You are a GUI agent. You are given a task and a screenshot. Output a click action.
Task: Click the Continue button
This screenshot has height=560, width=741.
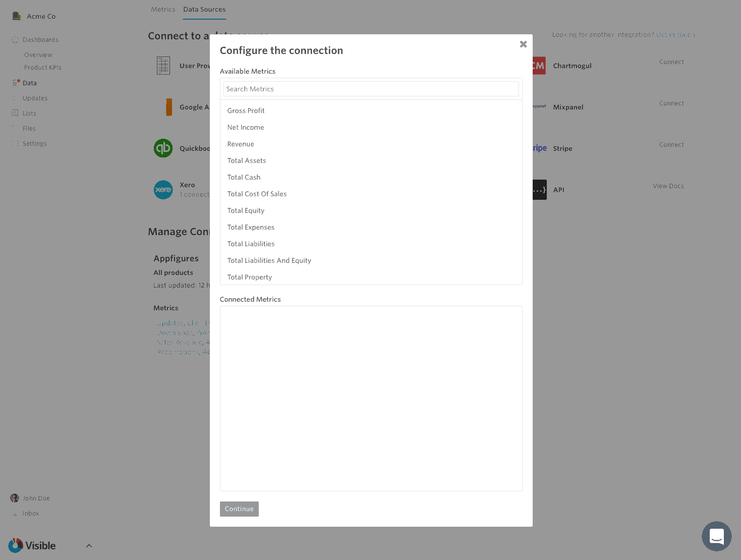[x=239, y=509]
